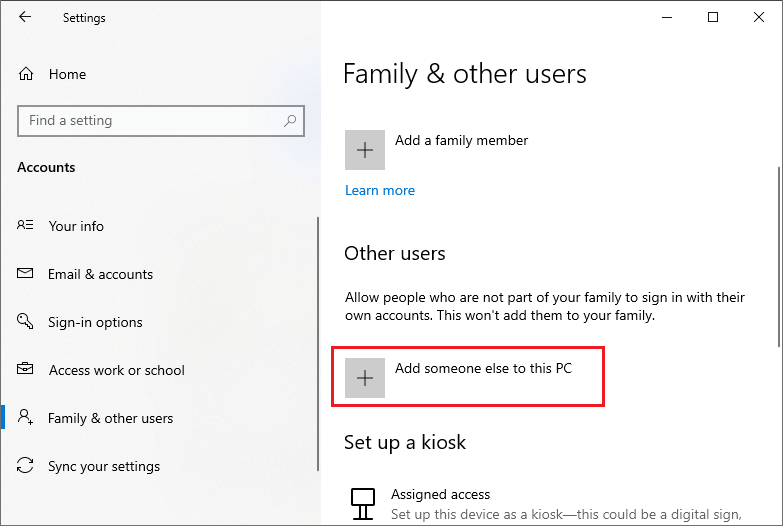Click the Sign-in options key icon
The image size is (783, 526).
coord(25,321)
